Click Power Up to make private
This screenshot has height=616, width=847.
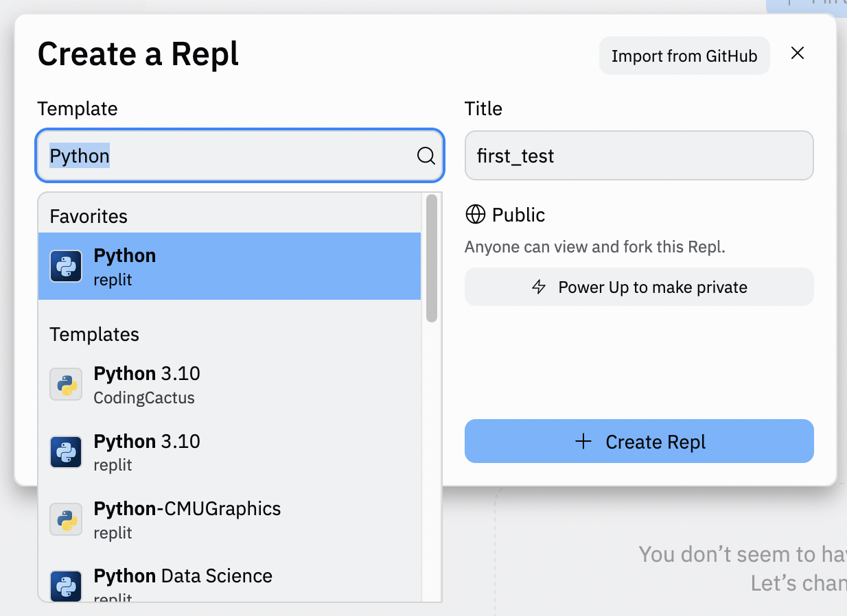click(x=639, y=287)
